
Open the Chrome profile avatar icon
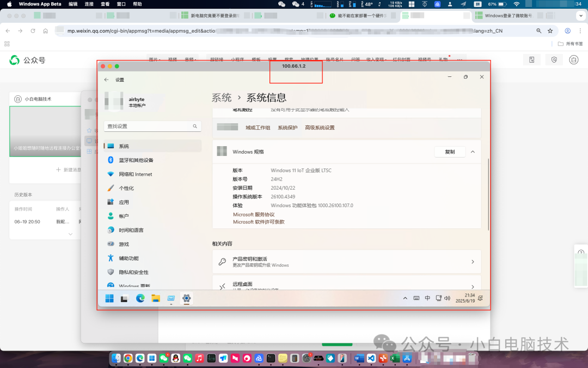click(x=568, y=31)
